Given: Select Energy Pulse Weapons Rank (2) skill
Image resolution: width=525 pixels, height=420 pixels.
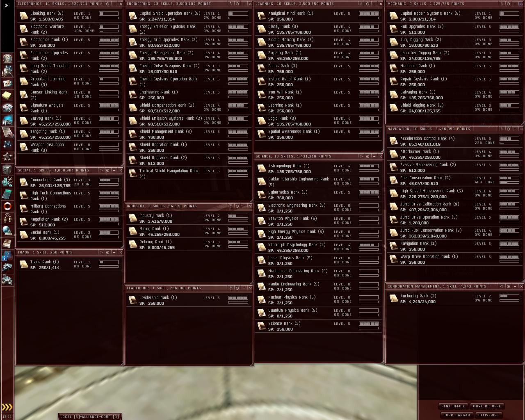Looking at the screenshot, I should [x=188, y=68].
